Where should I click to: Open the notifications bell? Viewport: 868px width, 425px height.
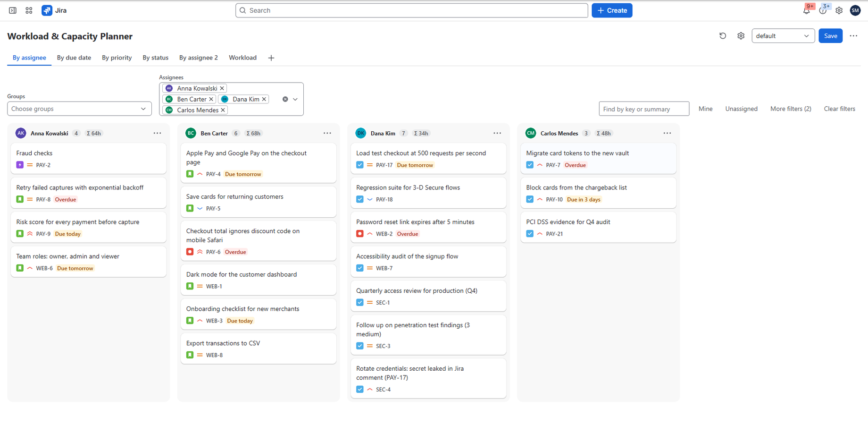coord(806,10)
